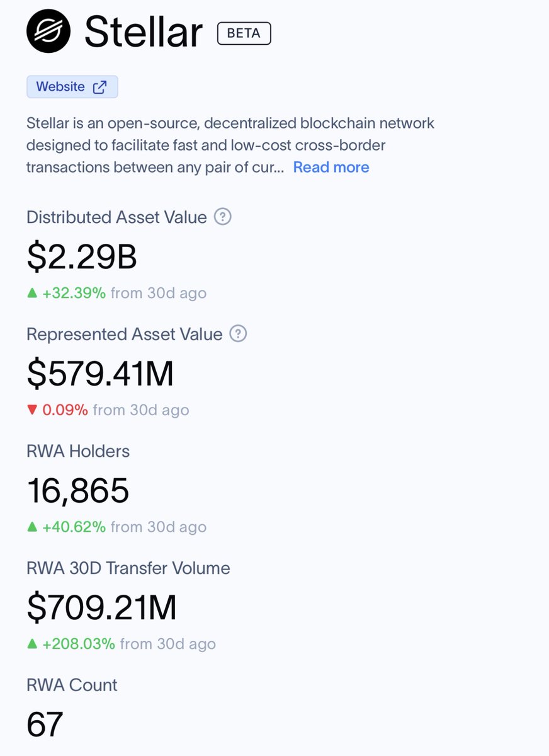Select the $2.29B distributed value figure
The width and height of the screenshot is (549, 756).
coord(82,257)
